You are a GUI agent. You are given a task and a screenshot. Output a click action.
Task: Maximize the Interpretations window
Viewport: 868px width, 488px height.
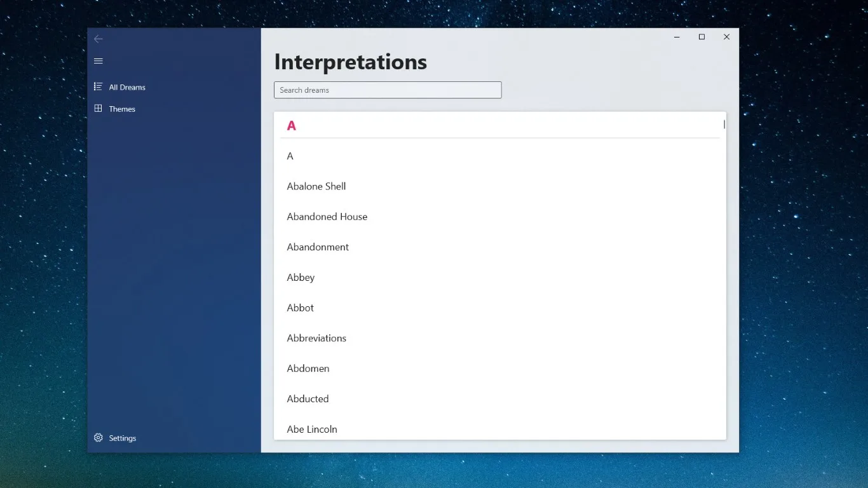(x=702, y=37)
